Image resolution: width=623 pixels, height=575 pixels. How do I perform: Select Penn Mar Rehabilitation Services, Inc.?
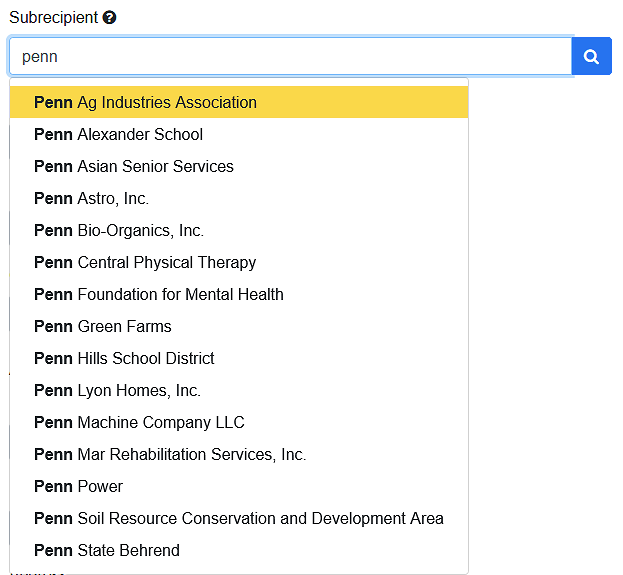pos(170,454)
